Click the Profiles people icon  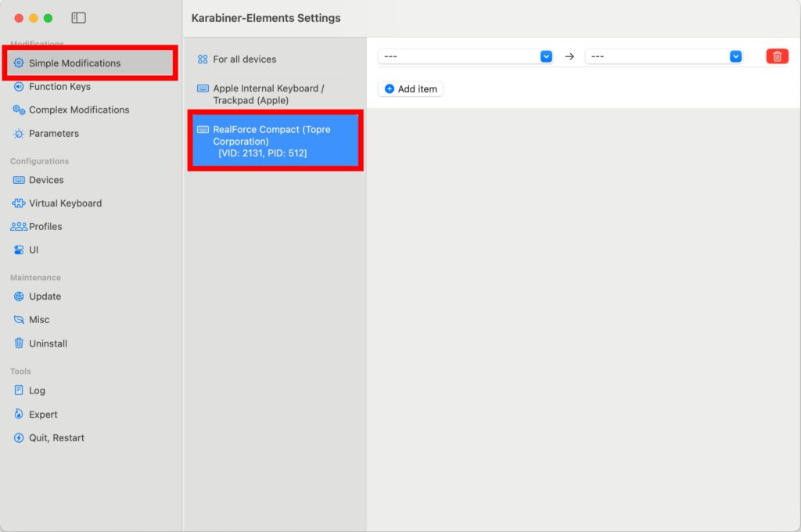[x=19, y=227]
